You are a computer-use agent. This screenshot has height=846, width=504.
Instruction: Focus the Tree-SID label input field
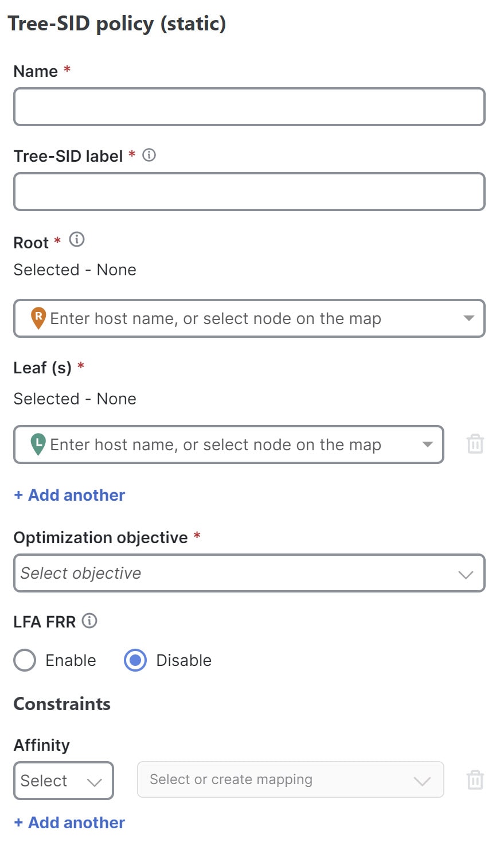click(249, 192)
